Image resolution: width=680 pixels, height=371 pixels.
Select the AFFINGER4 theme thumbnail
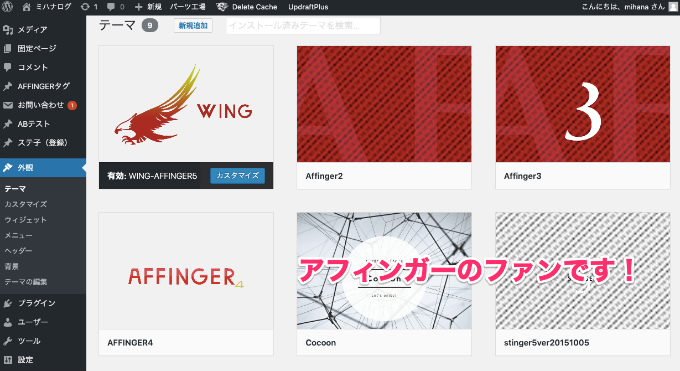[x=186, y=271]
